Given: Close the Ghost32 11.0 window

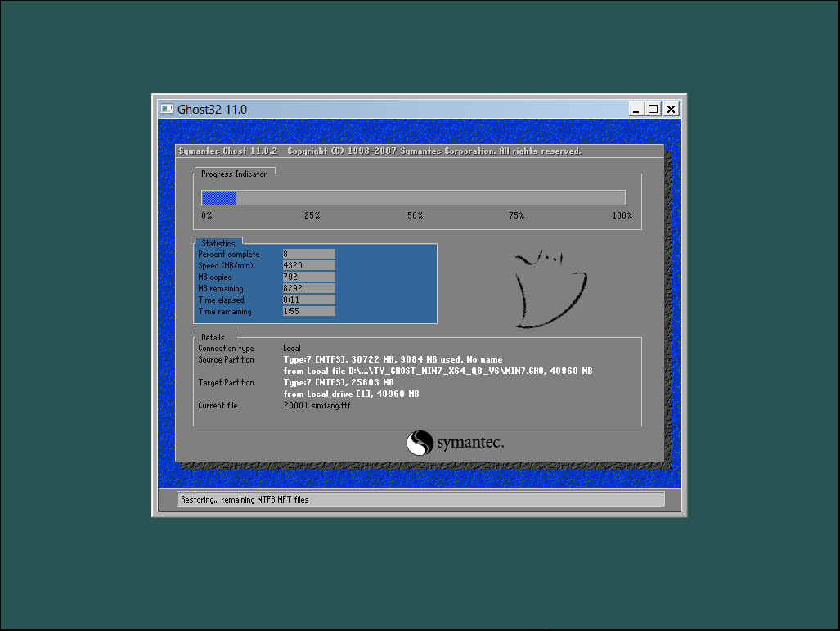Looking at the screenshot, I should pos(671,109).
